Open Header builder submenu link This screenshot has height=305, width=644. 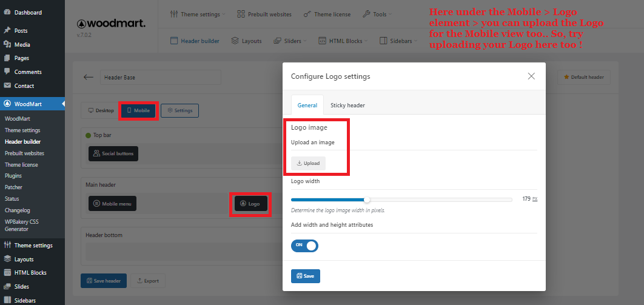(22, 142)
